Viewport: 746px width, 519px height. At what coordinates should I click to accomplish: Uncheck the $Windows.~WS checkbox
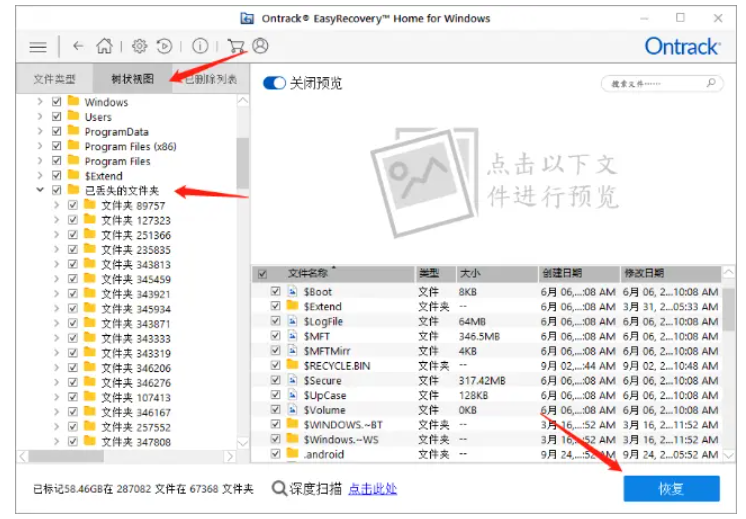(275, 439)
